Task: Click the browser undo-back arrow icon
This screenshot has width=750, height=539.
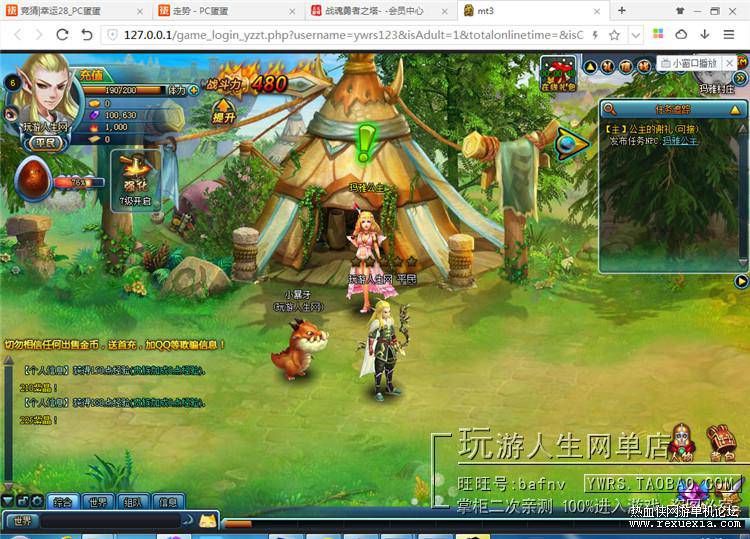Action: coord(87,34)
